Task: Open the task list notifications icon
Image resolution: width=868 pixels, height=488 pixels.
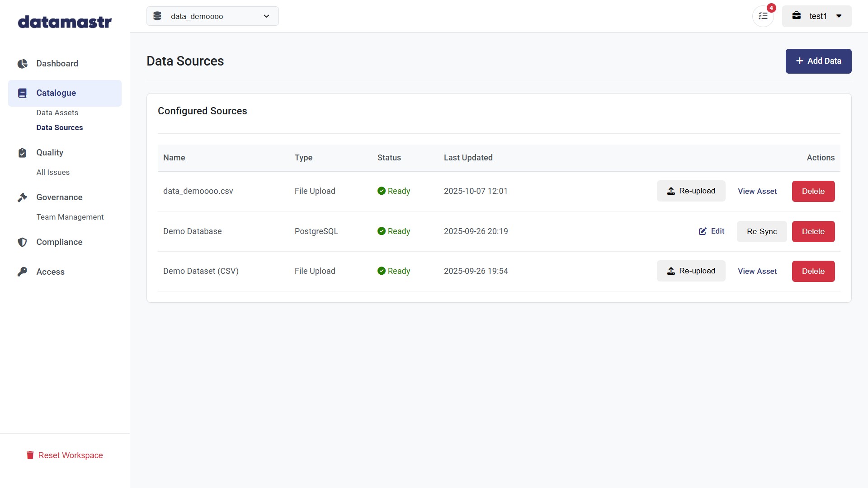Action: pos(763,16)
